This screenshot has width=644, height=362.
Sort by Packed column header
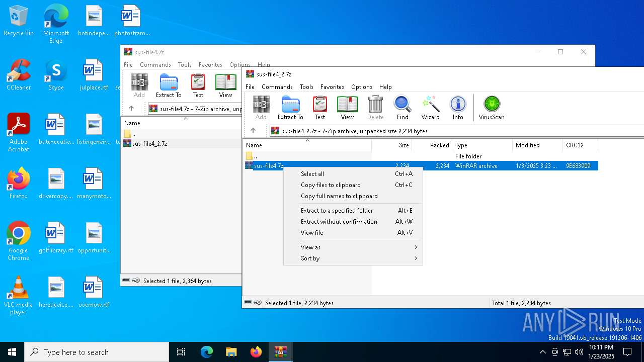(x=432, y=145)
